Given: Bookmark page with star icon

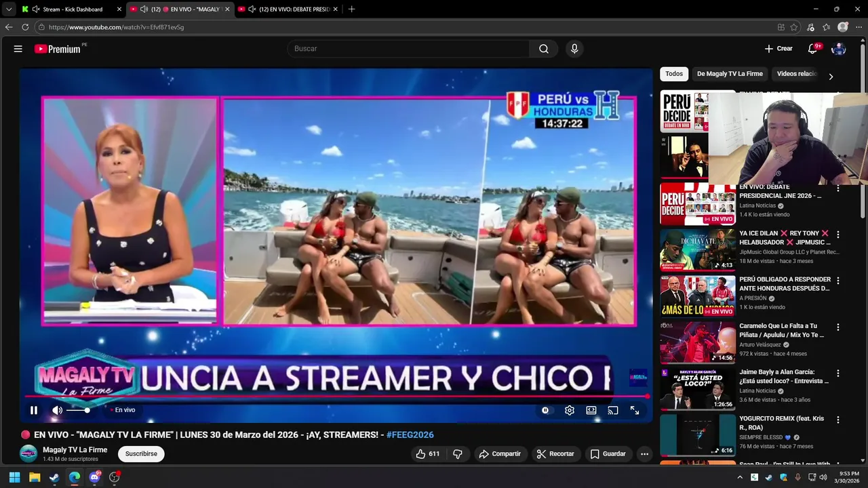Looking at the screenshot, I should point(794,27).
